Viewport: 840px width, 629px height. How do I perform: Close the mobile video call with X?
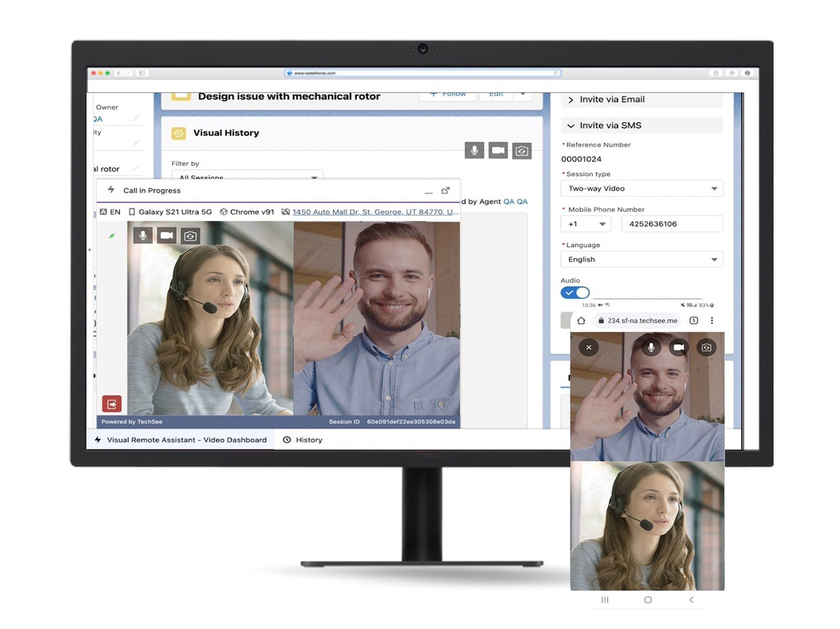pos(589,347)
